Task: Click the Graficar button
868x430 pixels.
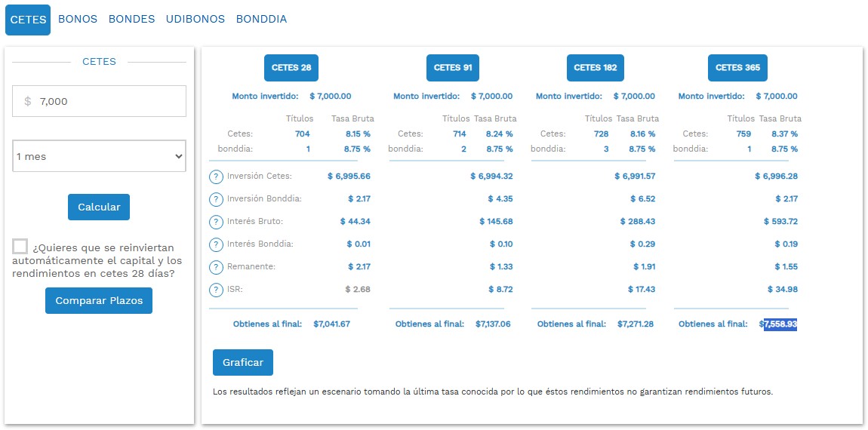Action: 243,363
